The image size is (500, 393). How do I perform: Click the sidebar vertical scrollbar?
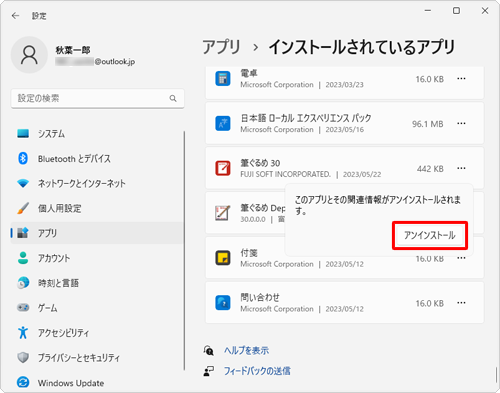(x=184, y=251)
